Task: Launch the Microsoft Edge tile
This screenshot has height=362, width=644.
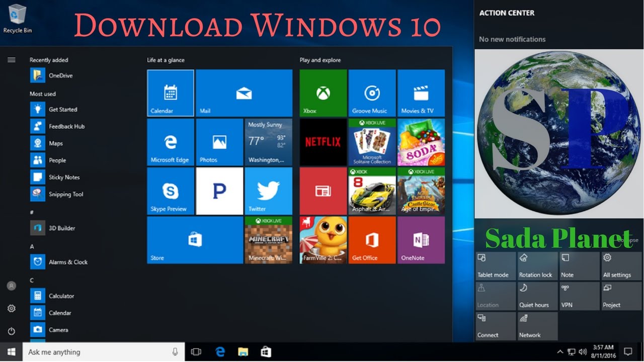Action: [x=171, y=142]
